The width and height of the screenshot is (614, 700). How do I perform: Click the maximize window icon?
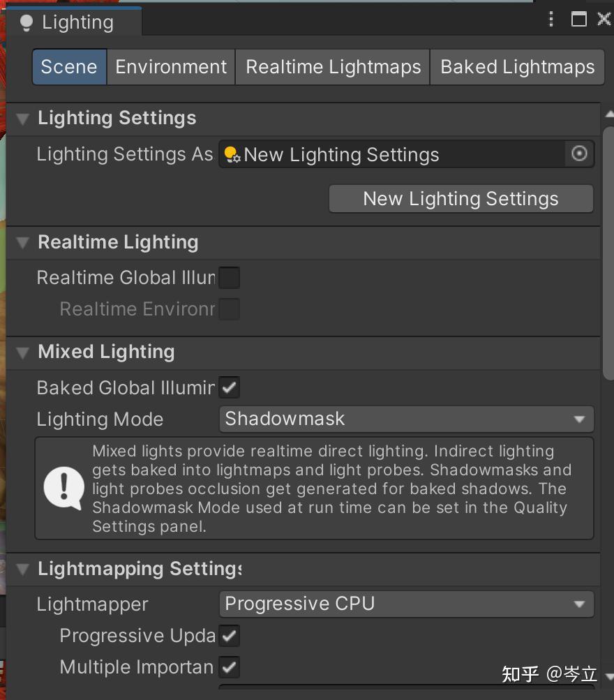click(x=578, y=19)
